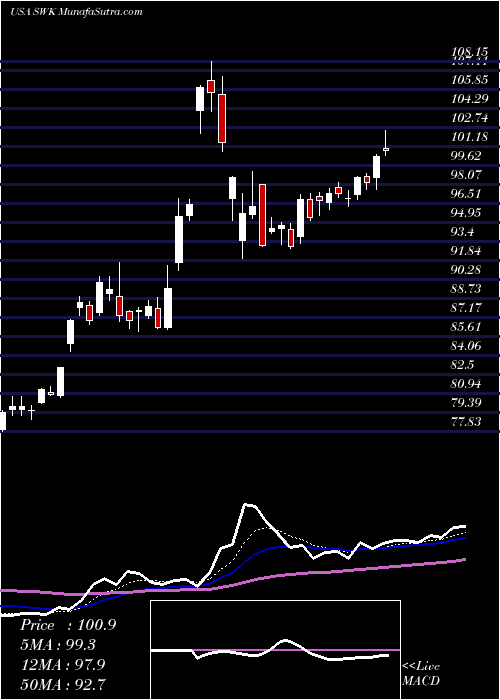Click the 93.4 price axis label
Screen dimensions: 500x700
(x=464, y=232)
